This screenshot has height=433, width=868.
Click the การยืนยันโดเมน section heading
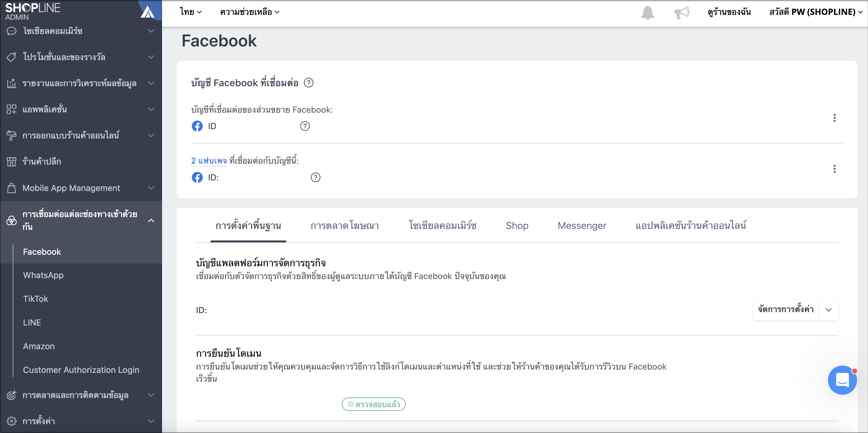click(229, 353)
